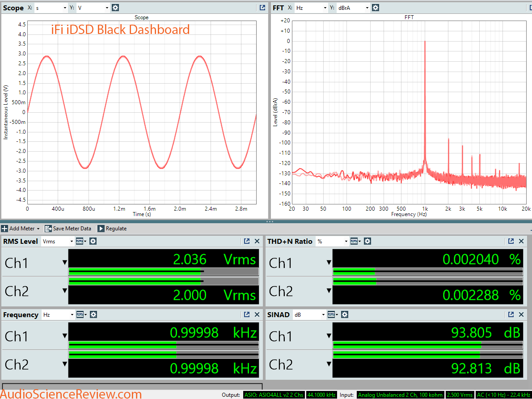
Task: Open the Scope Y-axis unit dropdown
Action: click(93, 8)
